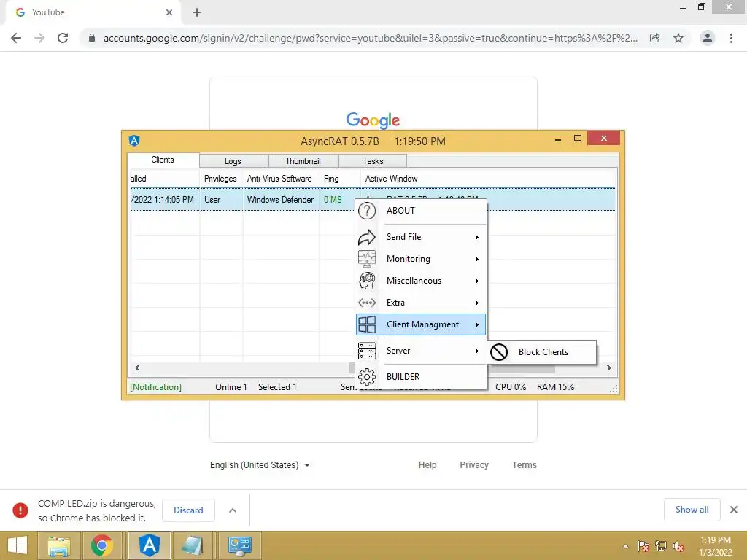Open Privacy link
Viewport: 747px width, 560px height.
(x=474, y=465)
